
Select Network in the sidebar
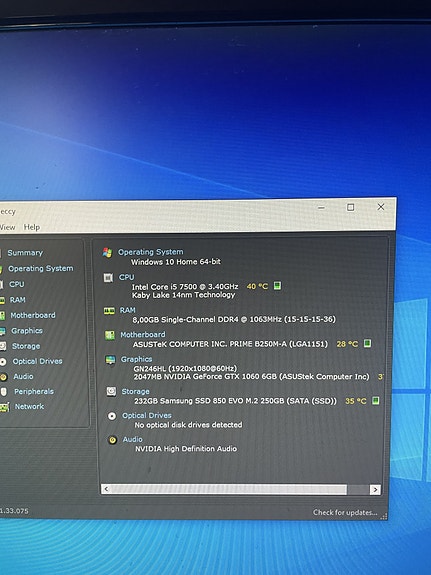coord(29,407)
